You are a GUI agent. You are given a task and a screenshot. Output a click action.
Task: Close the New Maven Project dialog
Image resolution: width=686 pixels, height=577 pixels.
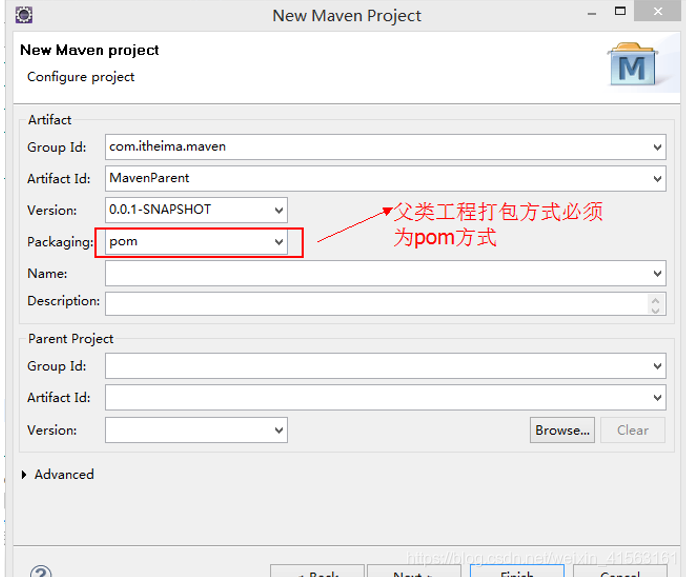tap(658, 11)
